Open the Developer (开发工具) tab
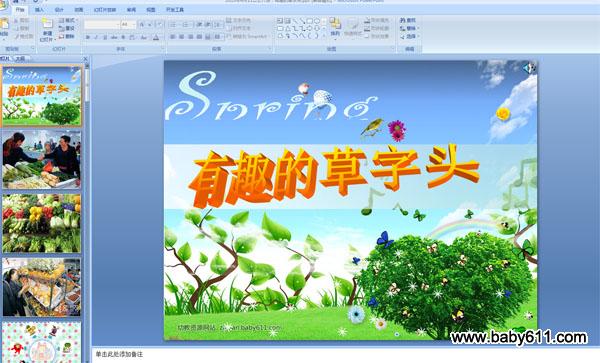 (174, 10)
